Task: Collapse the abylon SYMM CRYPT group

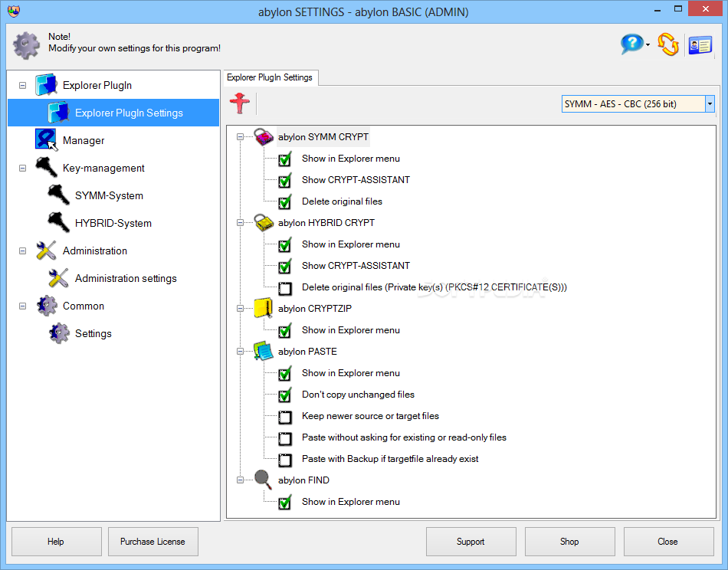Action: (240, 137)
